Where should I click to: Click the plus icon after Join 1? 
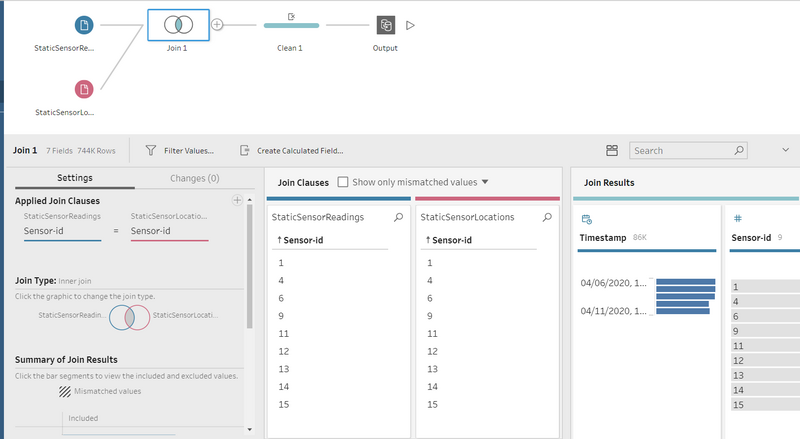pos(217,25)
